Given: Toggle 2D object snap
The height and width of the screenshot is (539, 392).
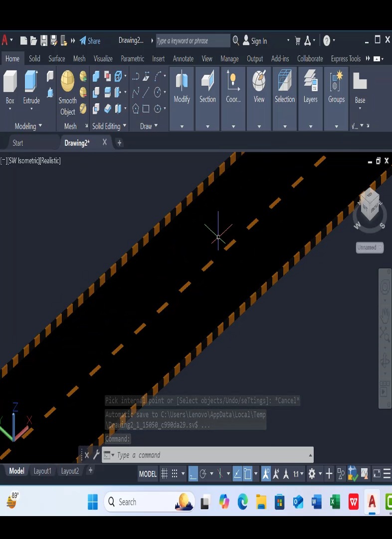Looking at the screenshot, I should point(248,474).
